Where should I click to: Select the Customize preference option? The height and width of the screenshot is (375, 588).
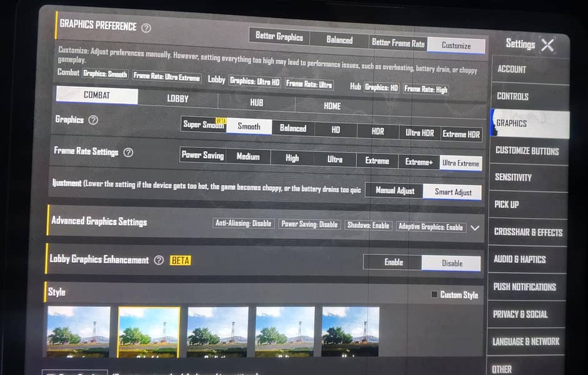456,46
